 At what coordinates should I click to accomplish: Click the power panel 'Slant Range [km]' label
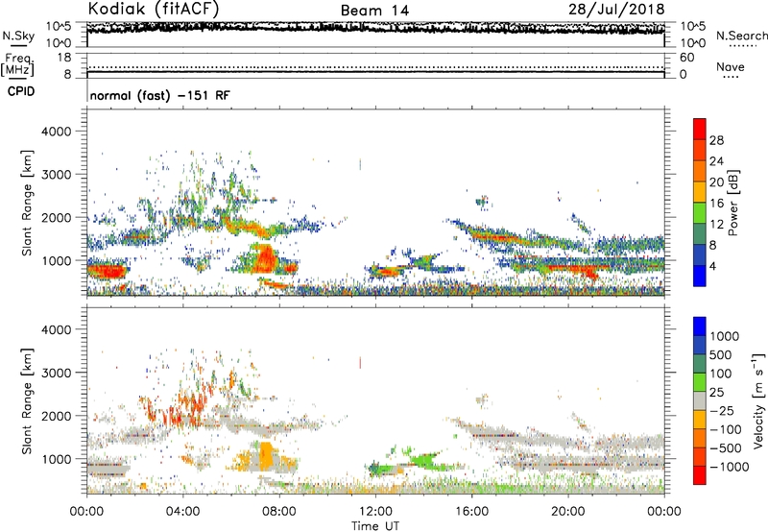coord(28,203)
